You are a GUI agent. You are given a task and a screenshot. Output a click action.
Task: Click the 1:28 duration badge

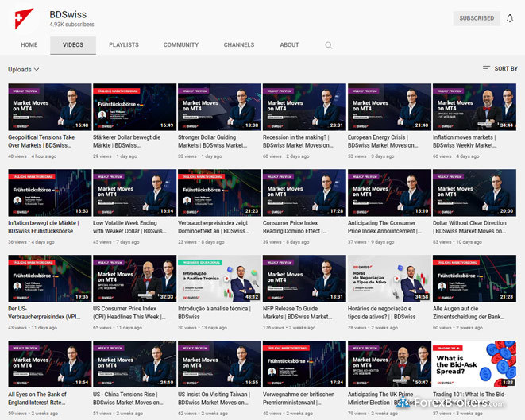tap(508, 382)
